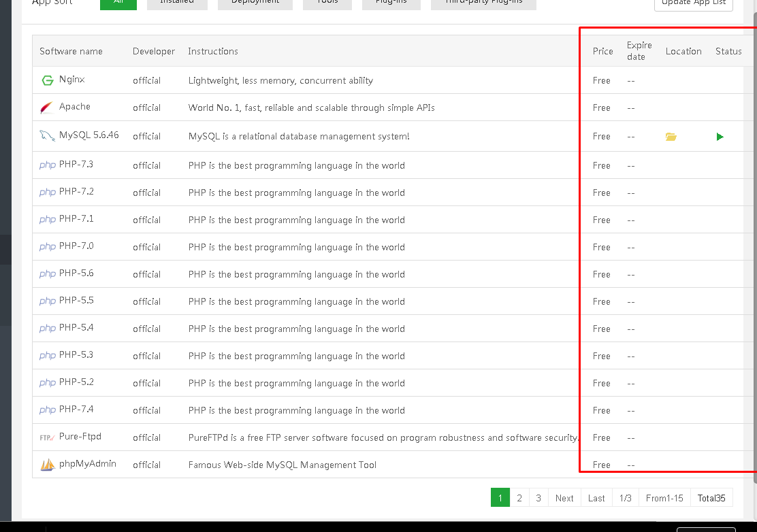The height and width of the screenshot is (532, 757).
Task: Open the PHP-5.5 software name
Action: (x=76, y=300)
